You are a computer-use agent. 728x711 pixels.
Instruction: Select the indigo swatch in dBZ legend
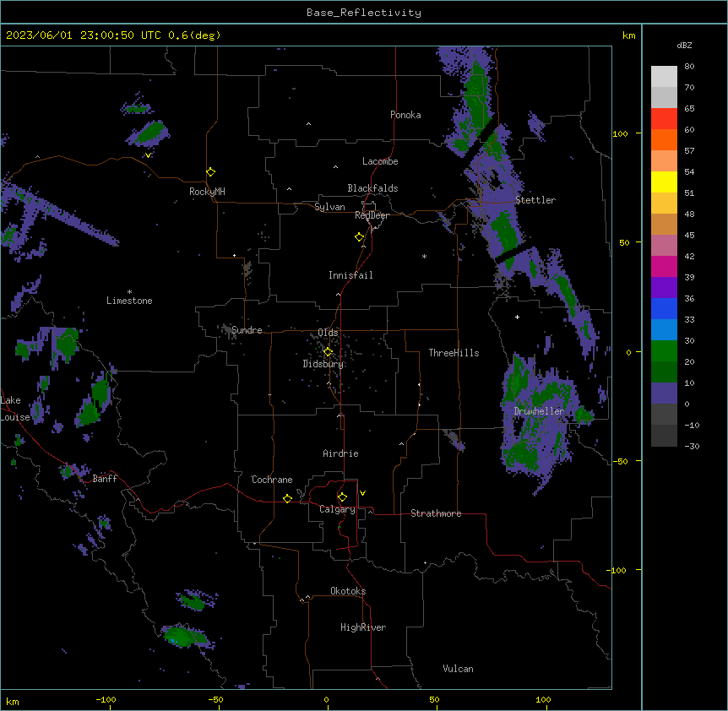coord(664,393)
